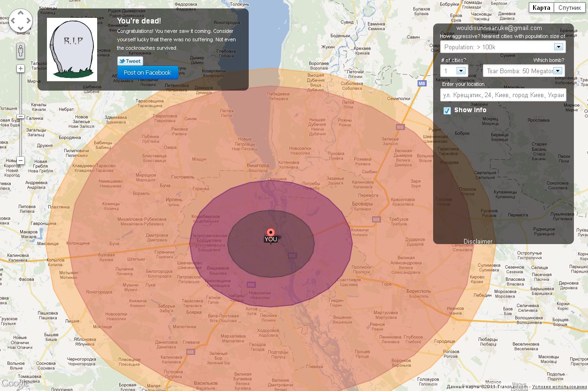The image size is (588, 391).
Task: Click the Twitter bird Tweet button
Action: coord(130,61)
